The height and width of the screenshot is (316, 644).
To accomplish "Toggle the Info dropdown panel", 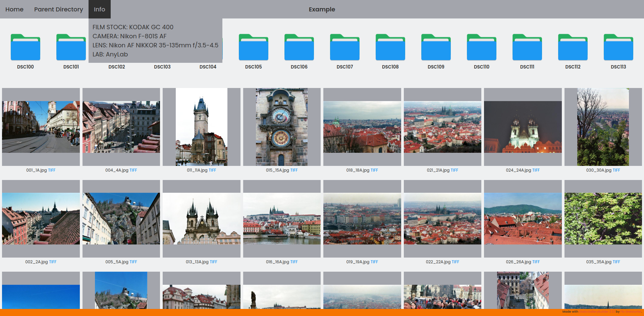I will click(99, 9).
